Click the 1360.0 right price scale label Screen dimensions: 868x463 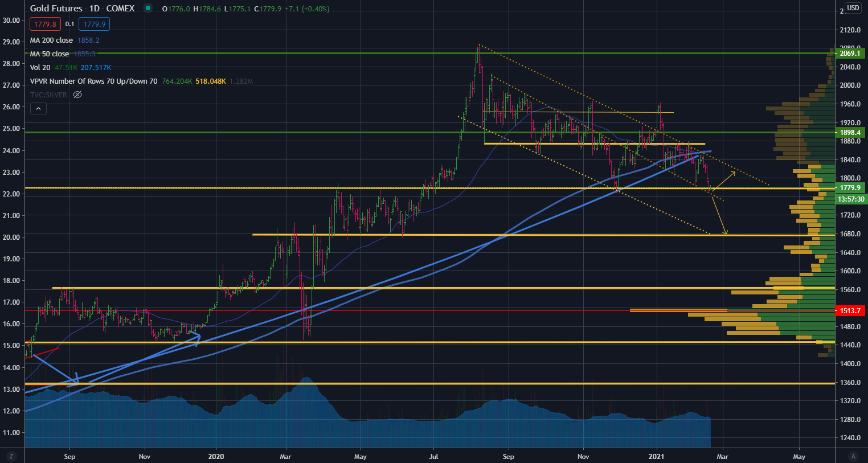point(850,382)
